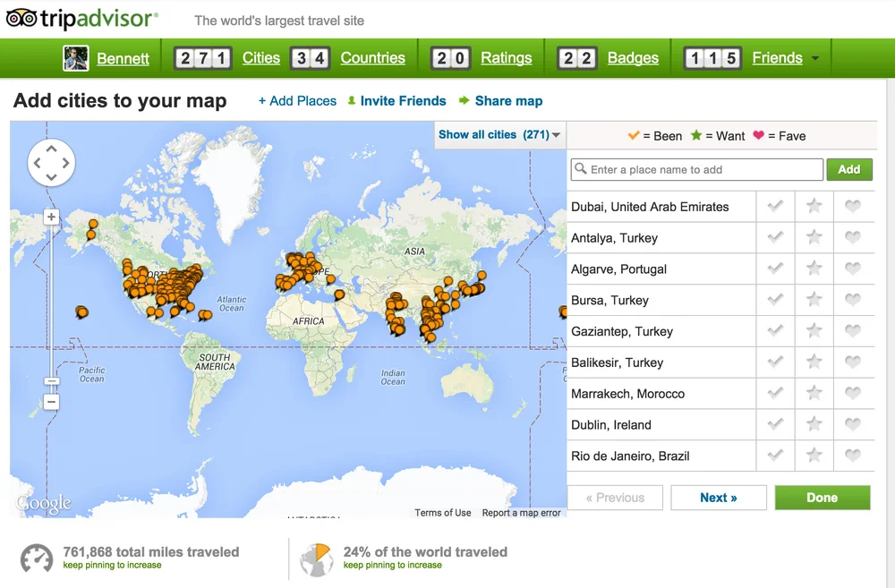Star Balikesir, Turkey as Want
Screen dimensions: 895x588
(814, 362)
